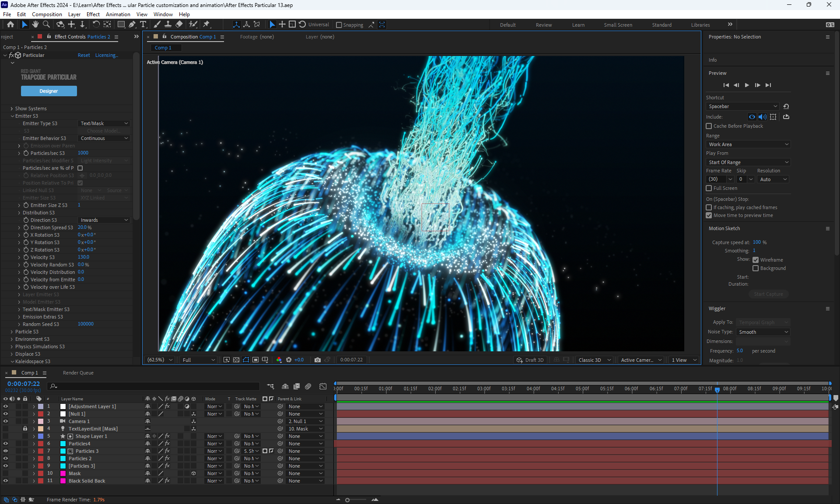Click the Designer button
The image size is (840, 504).
point(49,91)
